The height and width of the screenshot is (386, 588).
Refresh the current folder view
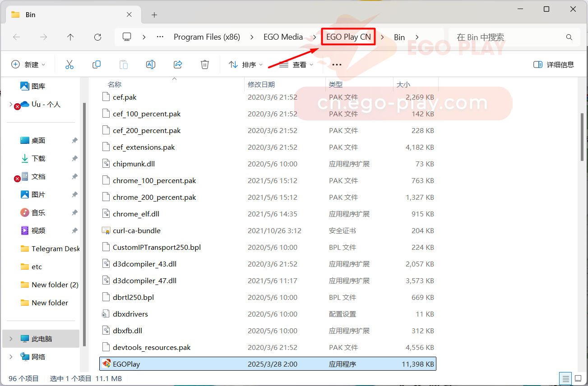pyautogui.click(x=97, y=37)
